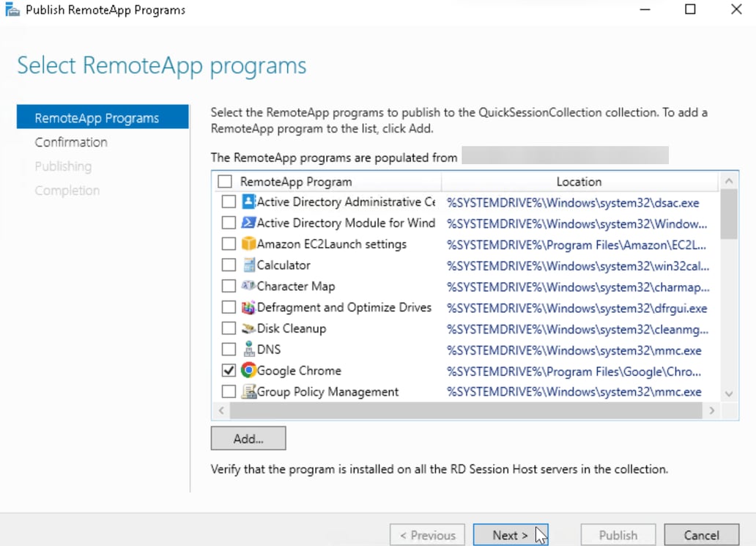Select the Confirmation step in the sidebar
The width and height of the screenshot is (756, 546).
pos(70,141)
